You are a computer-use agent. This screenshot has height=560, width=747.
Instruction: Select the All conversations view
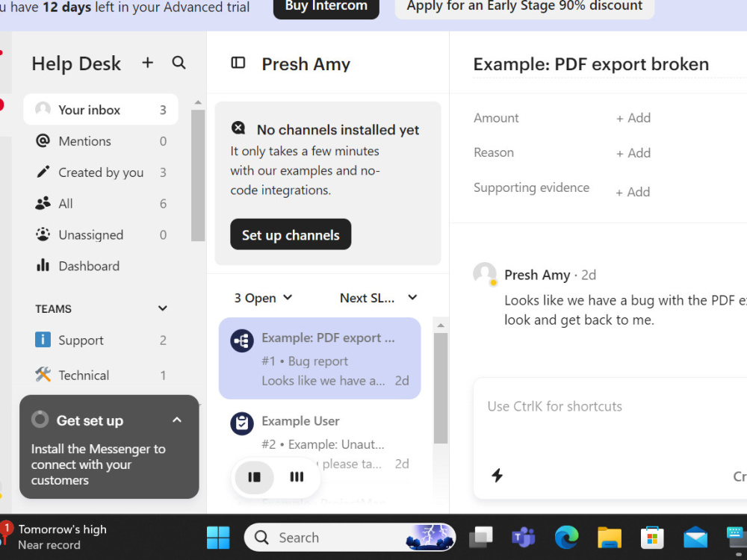101,204
